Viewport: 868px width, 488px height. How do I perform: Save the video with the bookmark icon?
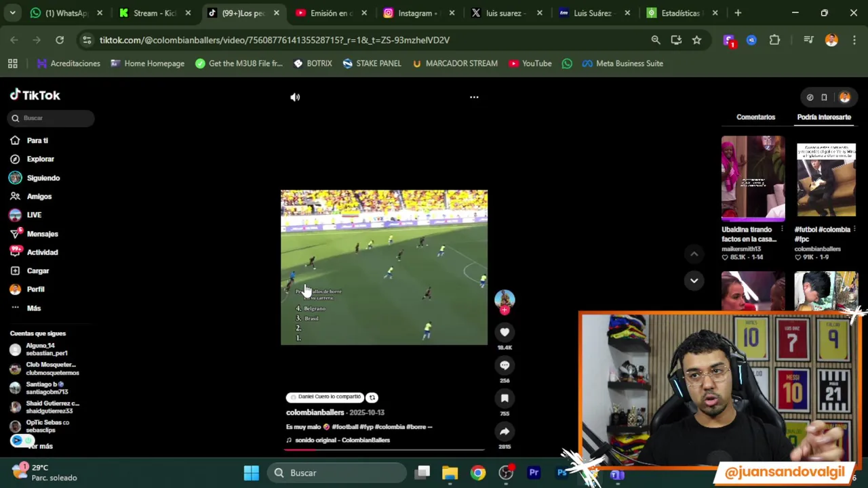(505, 399)
